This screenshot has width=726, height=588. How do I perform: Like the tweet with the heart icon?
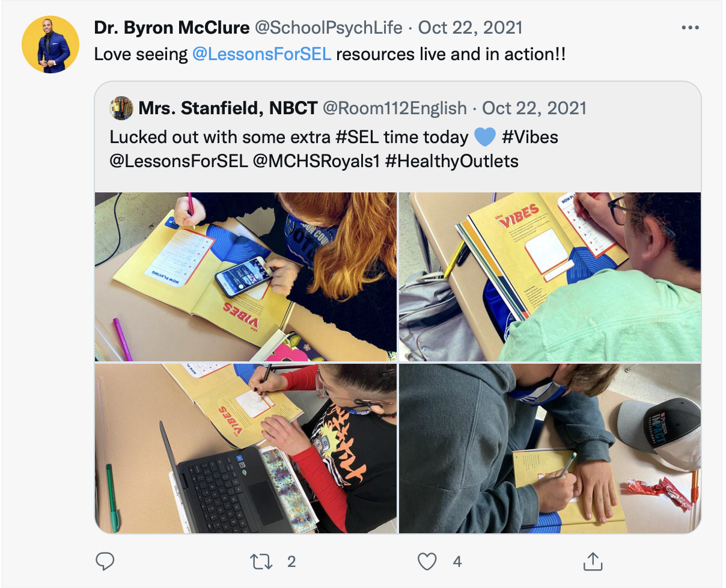pyautogui.click(x=427, y=562)
